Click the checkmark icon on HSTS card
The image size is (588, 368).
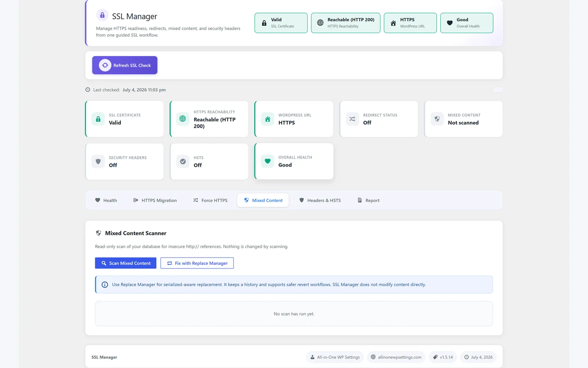[x=183, y=161]
